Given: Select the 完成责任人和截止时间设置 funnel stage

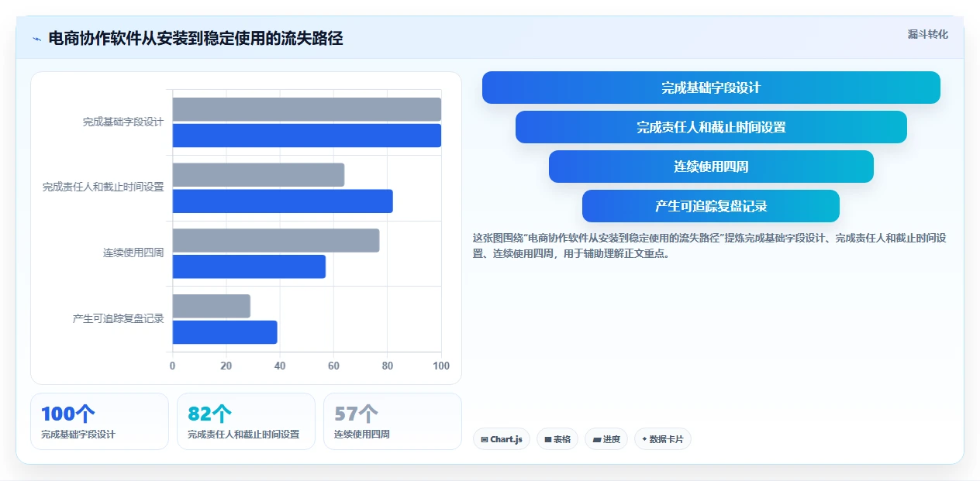Looking at the screenshot, I should pyautogui.click(x=711, y=127).
